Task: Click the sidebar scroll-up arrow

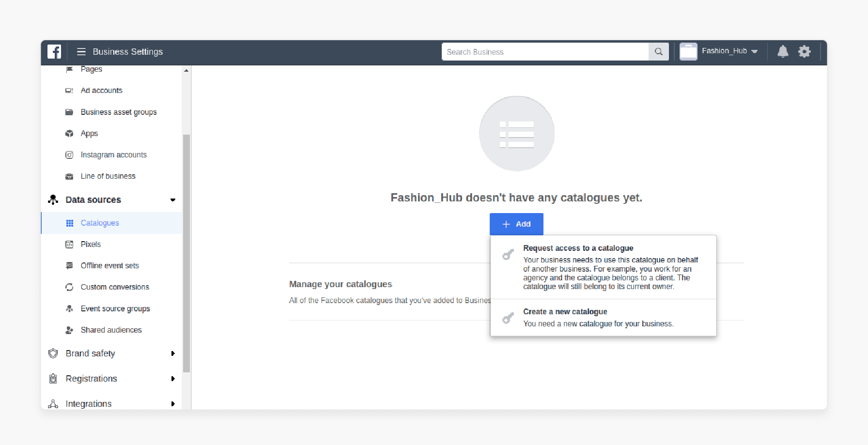Action: coord(186,71)
